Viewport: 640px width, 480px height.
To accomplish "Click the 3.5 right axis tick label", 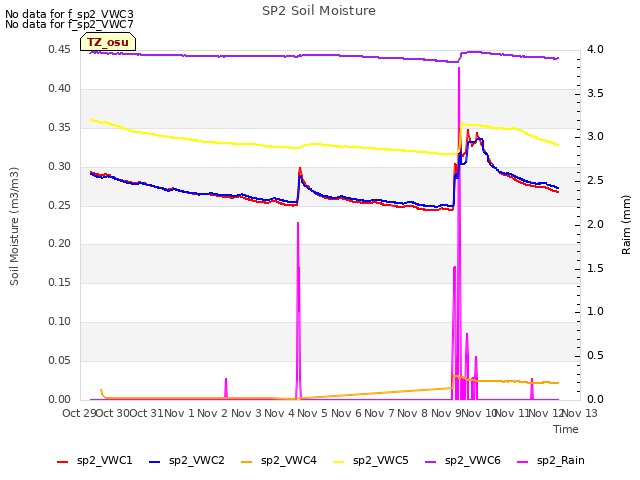I will pos(595,93).
